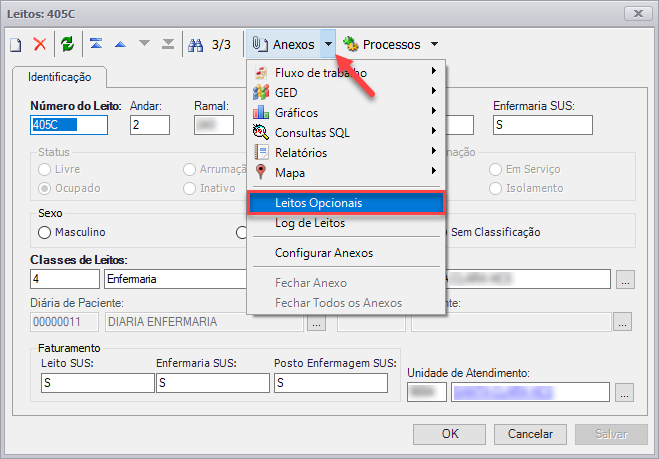659x459 pixels.
Task: Click Fechar Todos os Anexos entry
Action: tap(346, 303)
